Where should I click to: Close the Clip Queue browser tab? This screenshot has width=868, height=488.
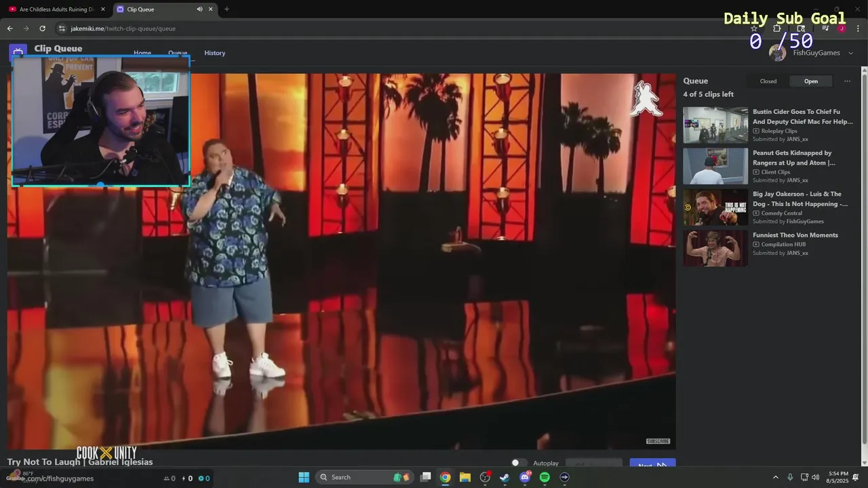pos(211,9)
